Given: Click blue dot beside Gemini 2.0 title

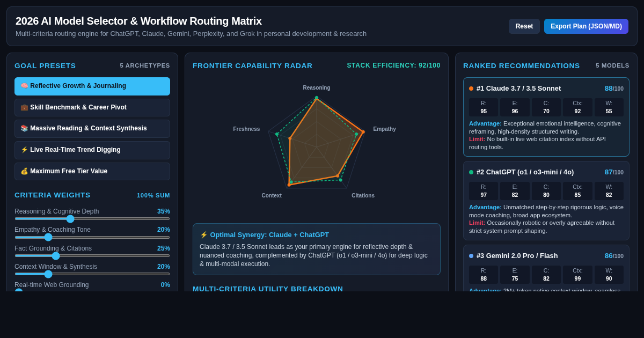Looking at the screenshot, I should [x=471, y=256].
